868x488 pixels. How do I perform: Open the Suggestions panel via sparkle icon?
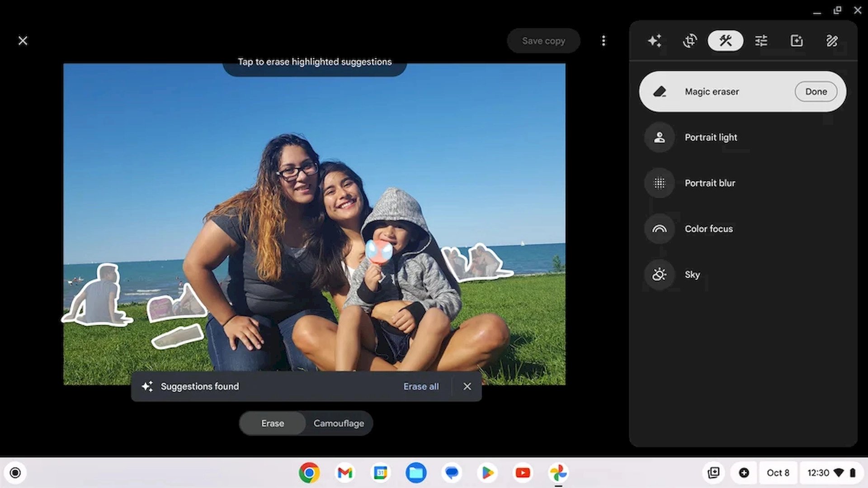pos(655,41)
